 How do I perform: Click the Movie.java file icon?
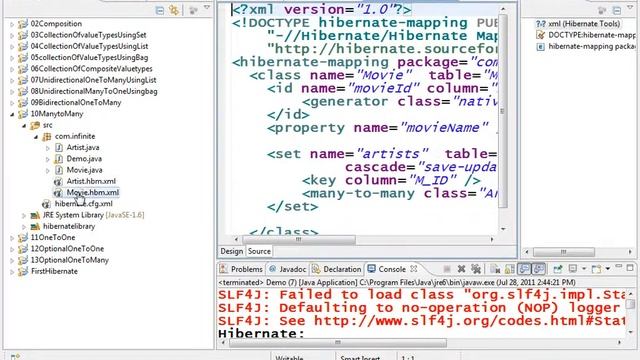click(59, 170)
